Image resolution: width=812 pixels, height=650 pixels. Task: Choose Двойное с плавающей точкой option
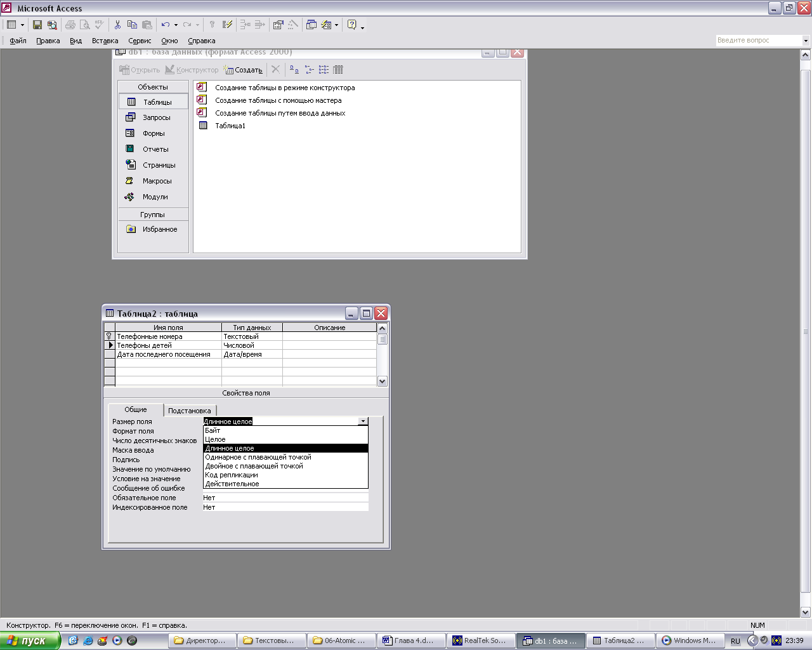click(x=285, y=466)
